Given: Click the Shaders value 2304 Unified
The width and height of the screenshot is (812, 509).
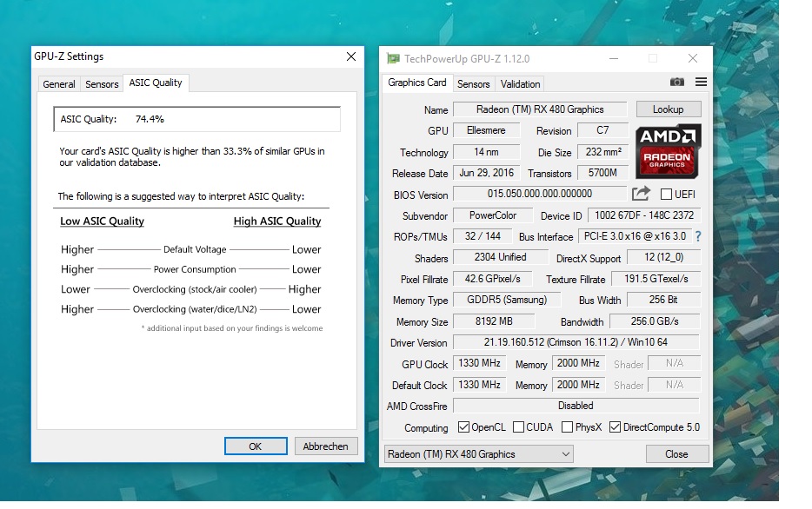Looking at the screenshot, I should (x=500, y=257).
